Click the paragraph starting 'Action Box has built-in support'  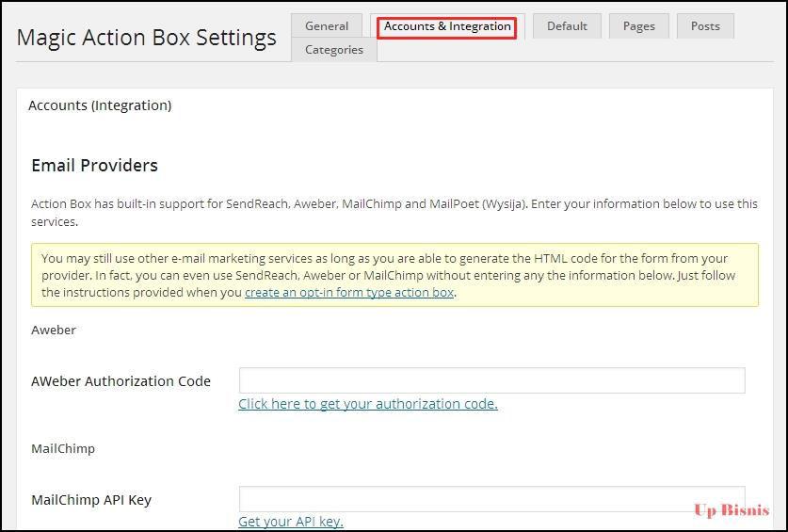[394, 213]
